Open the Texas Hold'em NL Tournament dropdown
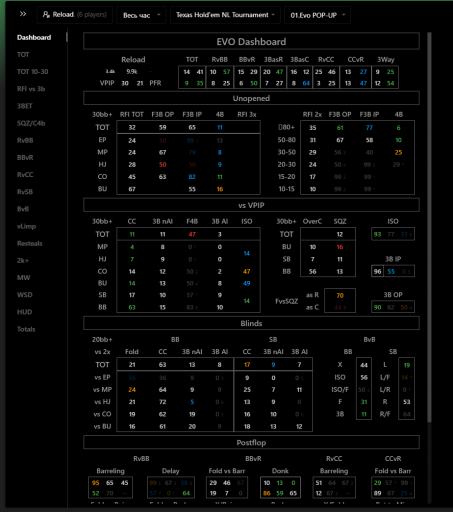Viewport: 453px width, 512px height. point(225,15)
